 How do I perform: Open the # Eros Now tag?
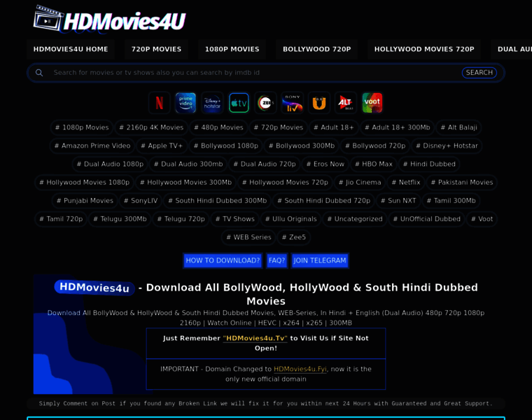[325, 164]
